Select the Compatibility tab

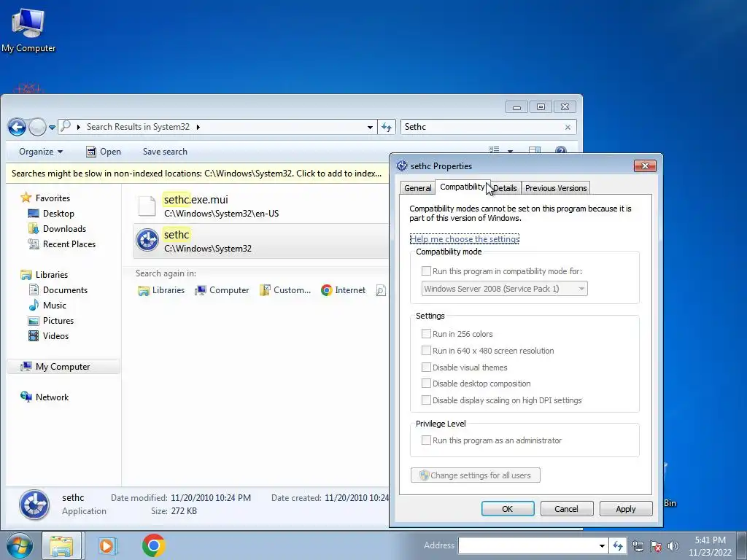[462, 187]
